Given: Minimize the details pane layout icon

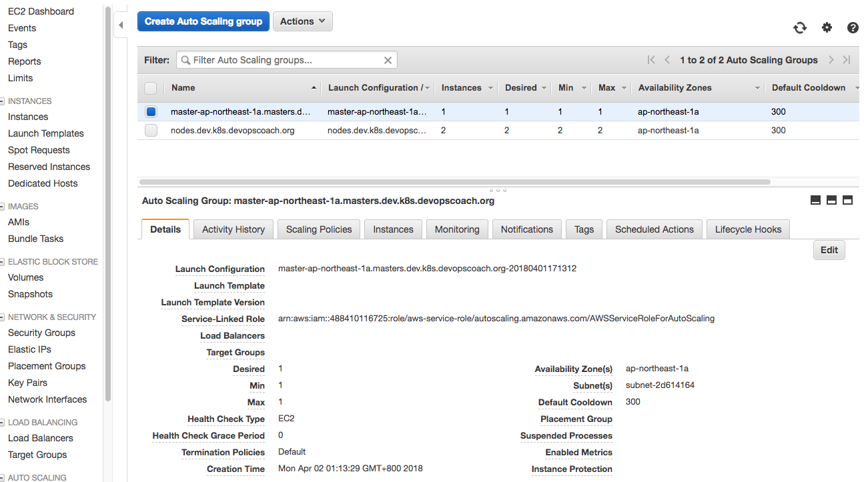Looking at the screenshot, I should 815,200.
